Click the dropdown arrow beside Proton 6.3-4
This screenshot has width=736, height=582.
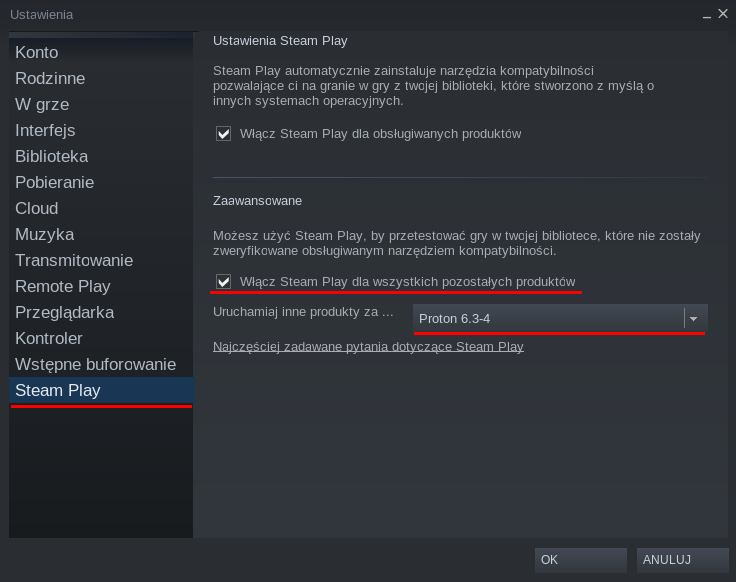[694, 319]
